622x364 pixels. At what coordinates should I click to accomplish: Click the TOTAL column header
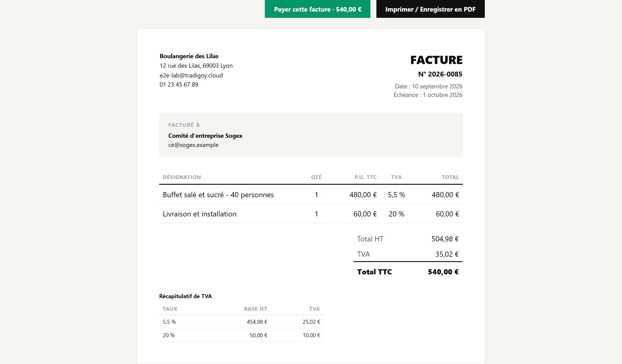[x=450, y=177]
